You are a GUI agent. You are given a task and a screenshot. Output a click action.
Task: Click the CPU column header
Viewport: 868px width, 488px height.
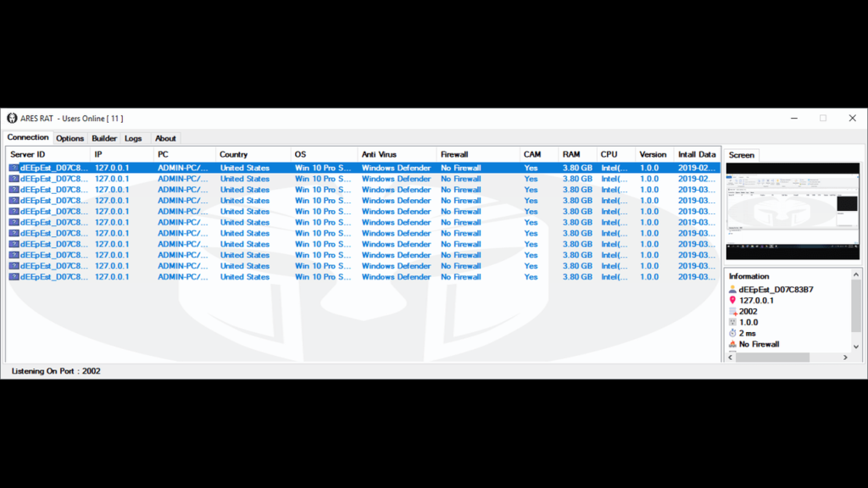615,154
